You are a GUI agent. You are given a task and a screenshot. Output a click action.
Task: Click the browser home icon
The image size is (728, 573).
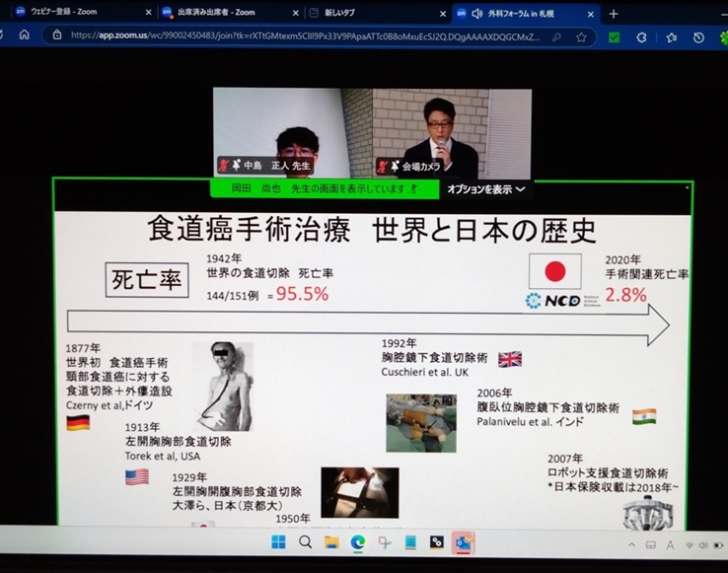[x=25, y=36]
